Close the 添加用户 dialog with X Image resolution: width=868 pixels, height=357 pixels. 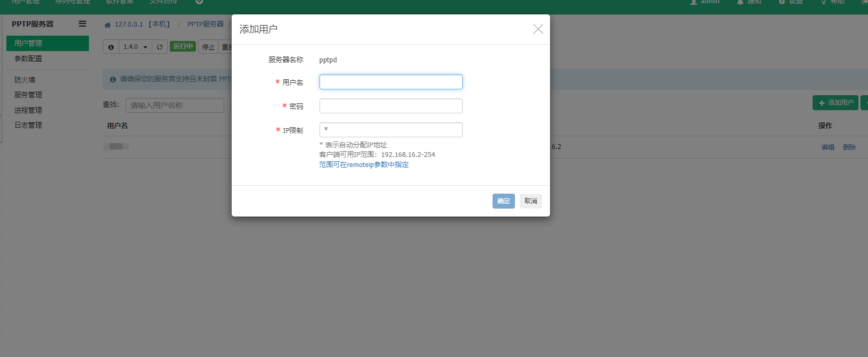tap(538, 29)
